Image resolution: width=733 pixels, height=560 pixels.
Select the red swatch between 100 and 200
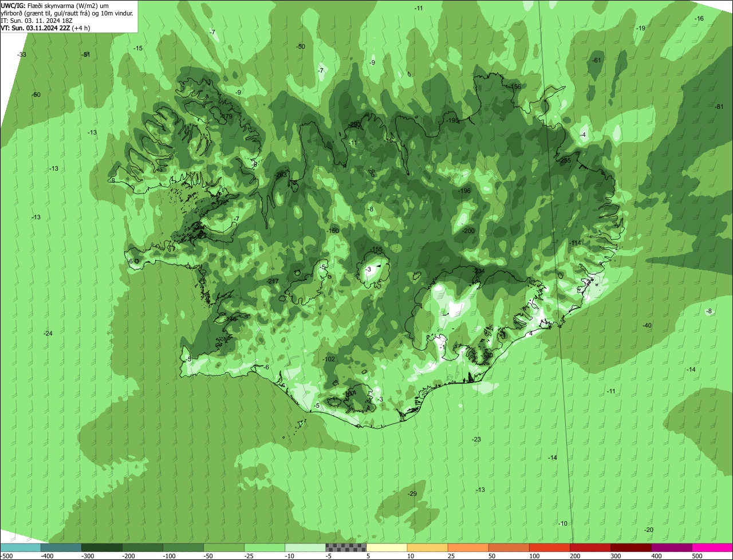point(549,547)
